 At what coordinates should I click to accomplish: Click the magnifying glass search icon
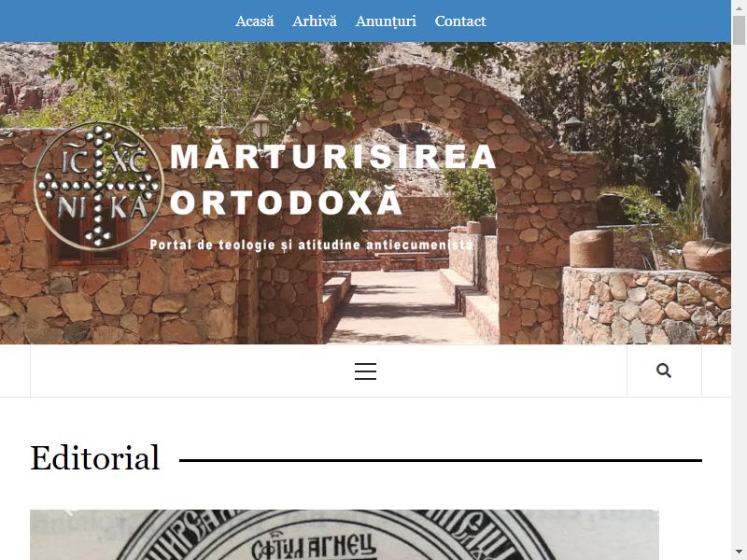pyautogui.click(x=664, y=371)
